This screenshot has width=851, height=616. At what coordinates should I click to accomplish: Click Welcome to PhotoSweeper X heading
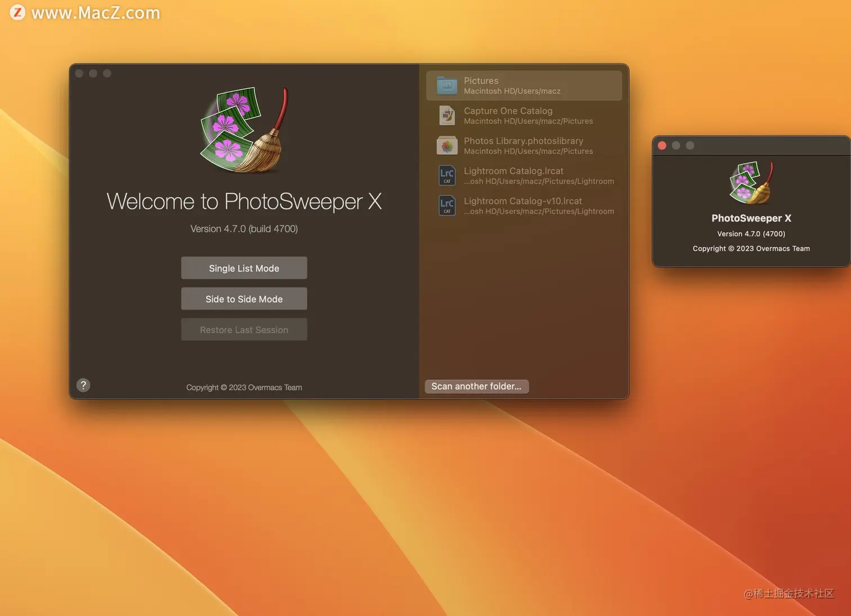coord(244,201)
